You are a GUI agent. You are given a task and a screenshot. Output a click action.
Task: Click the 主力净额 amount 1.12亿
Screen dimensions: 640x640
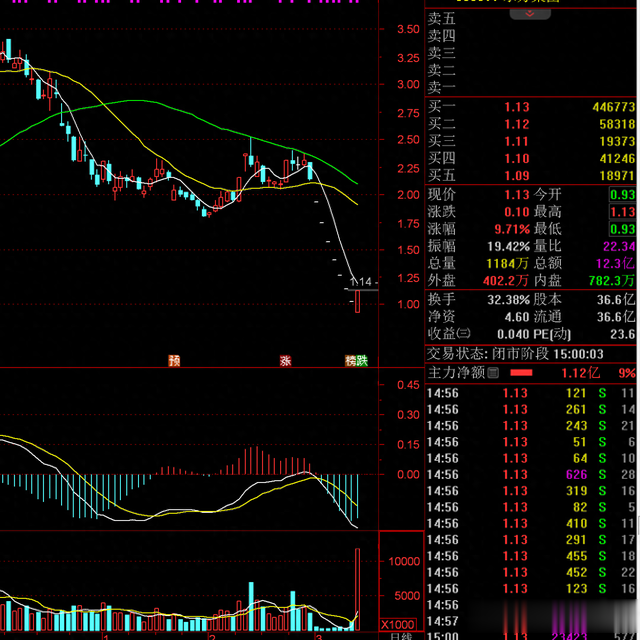point(580,373)
